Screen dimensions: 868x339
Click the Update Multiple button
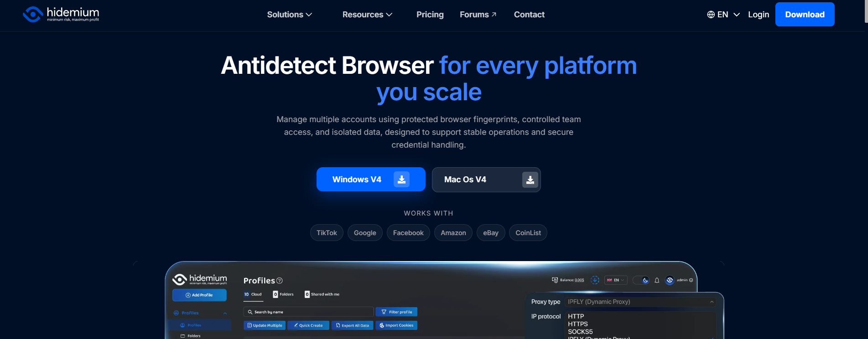[265, 325]
